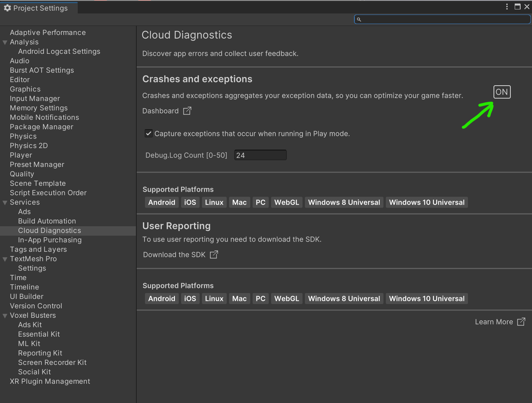
Task: Click the search magnifier icon
Action: (359, 19)
